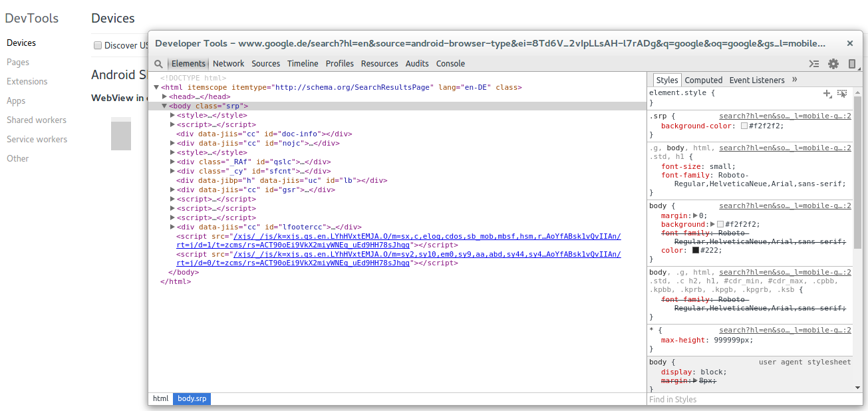Expand the div id qslc node
Viewport: 868px width, 411px height.
coord(172,162)
